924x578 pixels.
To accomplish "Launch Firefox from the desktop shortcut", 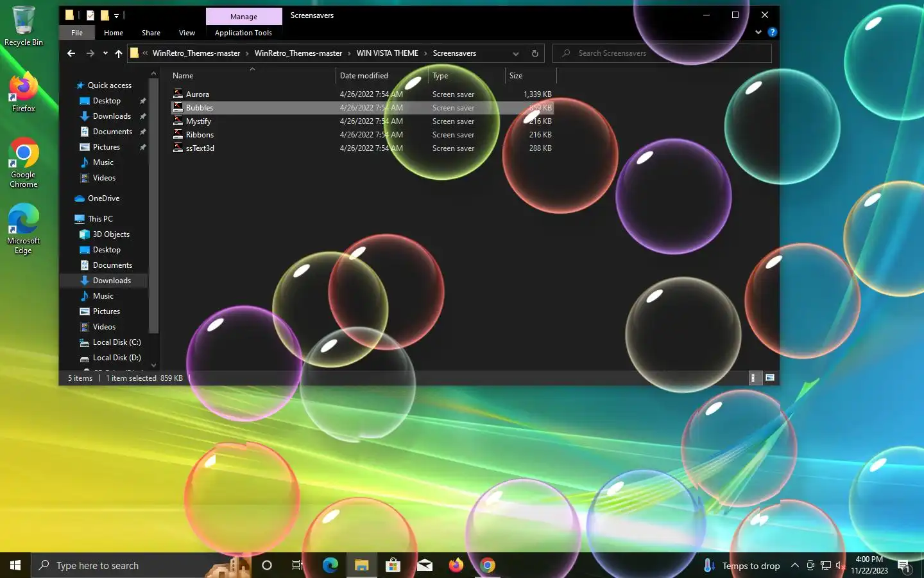I will coord(24,93).
